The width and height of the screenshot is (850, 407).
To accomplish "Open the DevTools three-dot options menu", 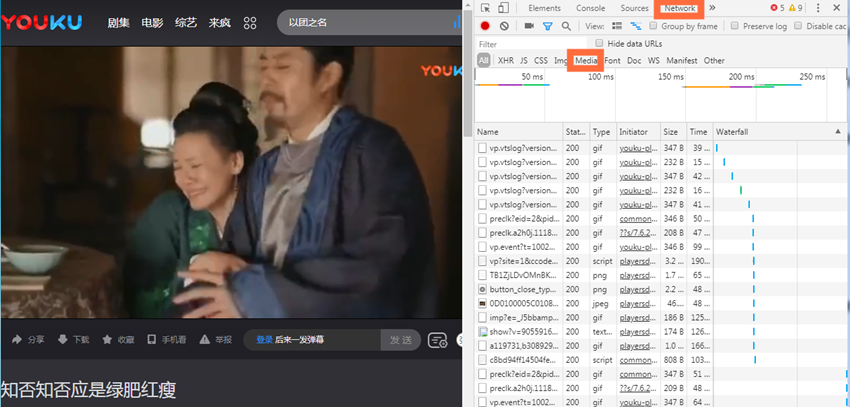I will pyautogui.click(x=819, y=8).
